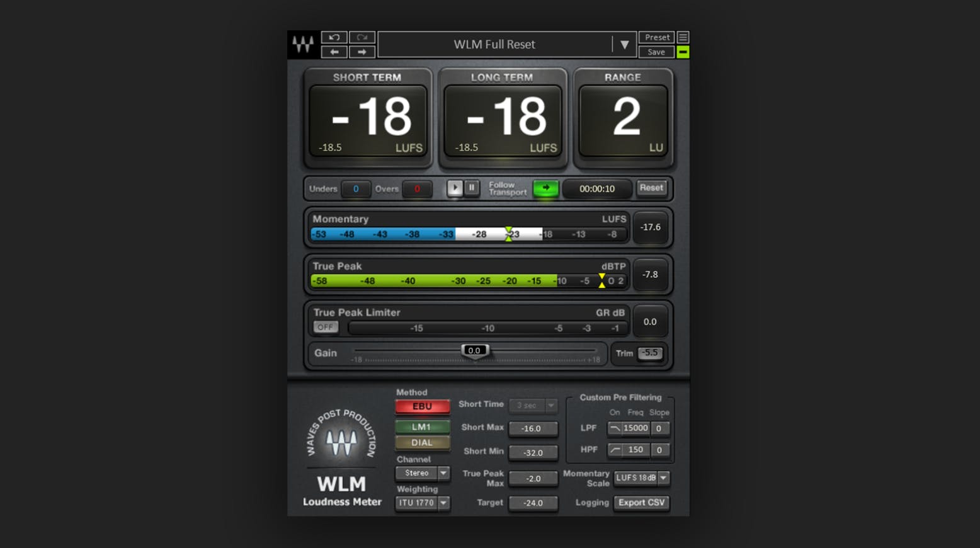Click the LPF frequency 15000 field
Screen dimensions: 980x548
pos(636,428)
